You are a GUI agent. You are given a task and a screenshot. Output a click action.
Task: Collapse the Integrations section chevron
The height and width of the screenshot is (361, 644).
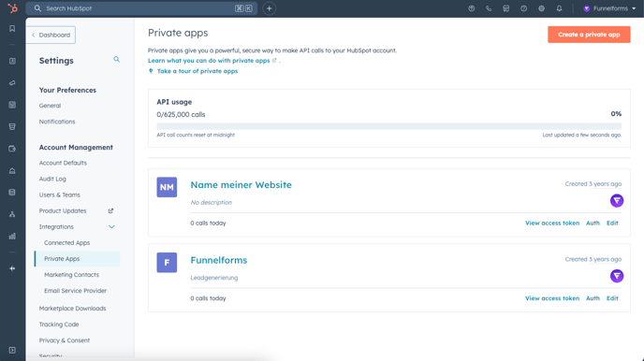coord(111,227)
